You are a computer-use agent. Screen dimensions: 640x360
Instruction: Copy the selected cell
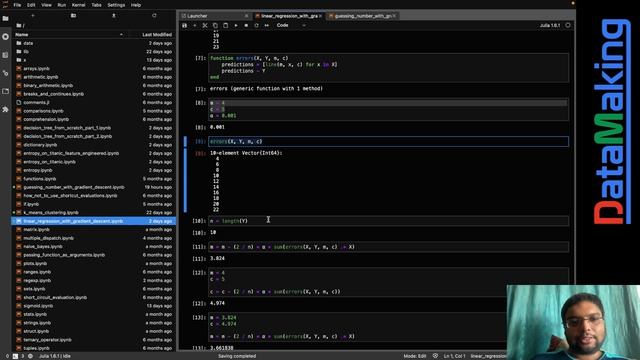pos(215,25)
